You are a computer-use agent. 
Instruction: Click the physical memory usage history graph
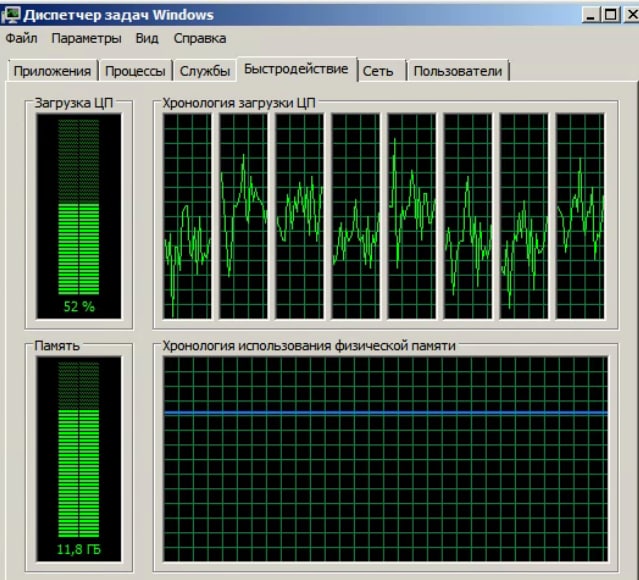click(386, 459)
